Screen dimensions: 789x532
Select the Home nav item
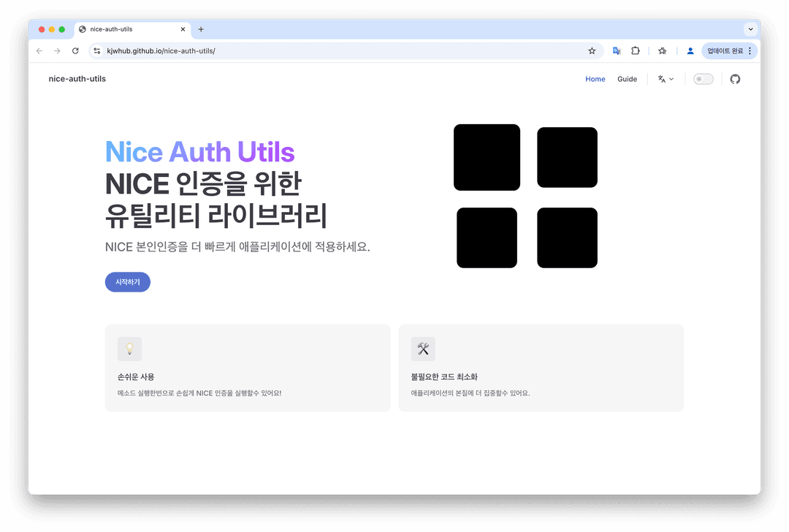tap(595, 79)
